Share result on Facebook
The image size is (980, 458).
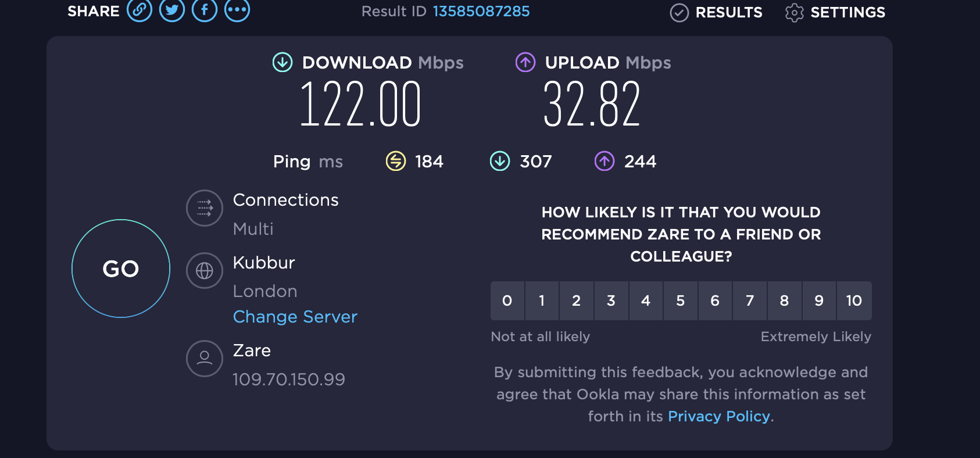tap(205, 10)
